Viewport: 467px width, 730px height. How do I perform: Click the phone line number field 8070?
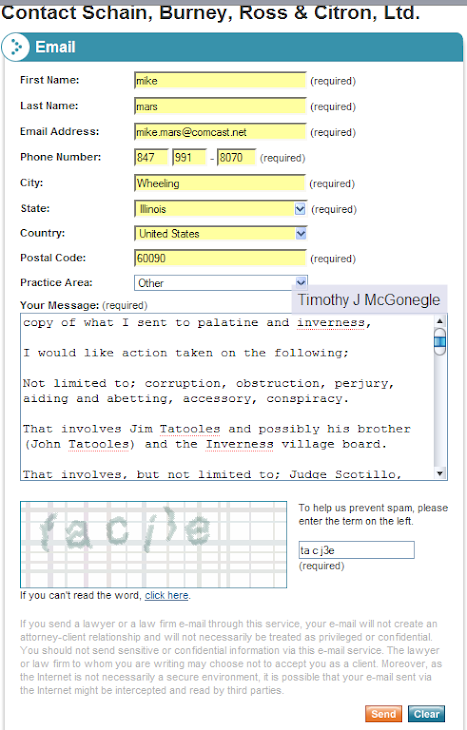[x=237, y=157]
